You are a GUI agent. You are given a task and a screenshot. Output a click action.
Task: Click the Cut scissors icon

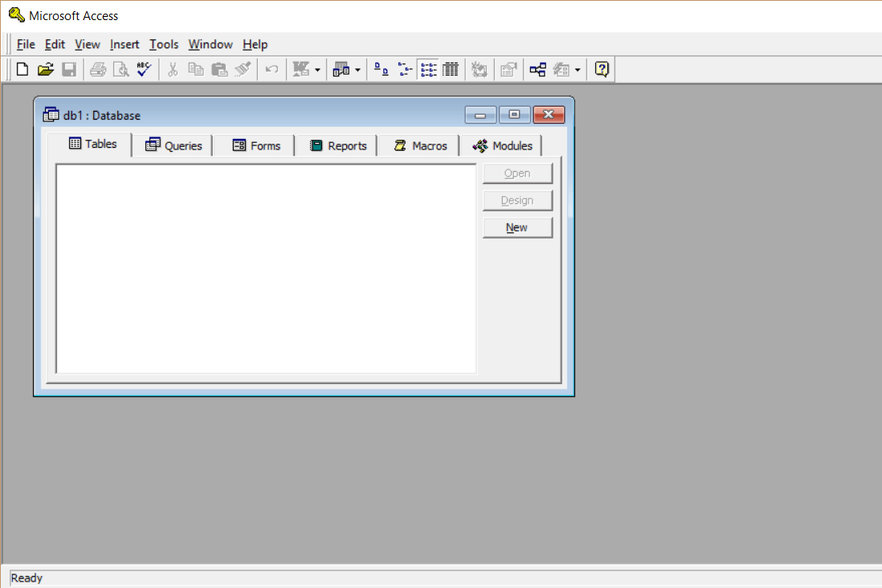[173, 69]
